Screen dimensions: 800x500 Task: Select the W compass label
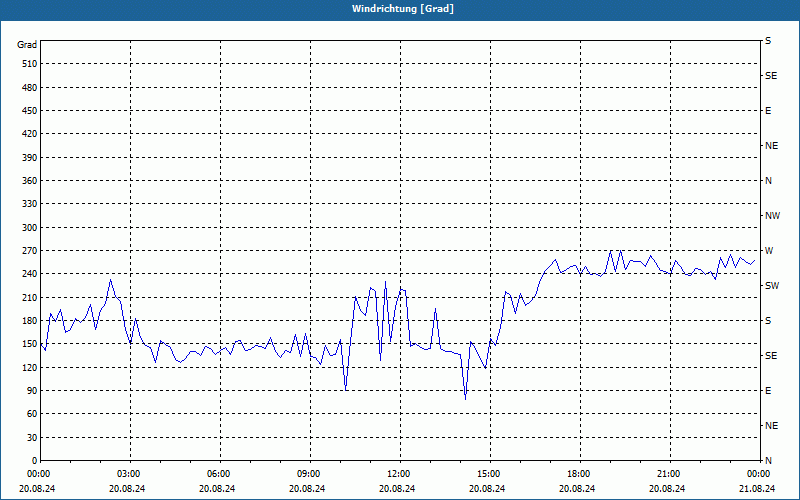pyautogui.click(x=769, y=251)
